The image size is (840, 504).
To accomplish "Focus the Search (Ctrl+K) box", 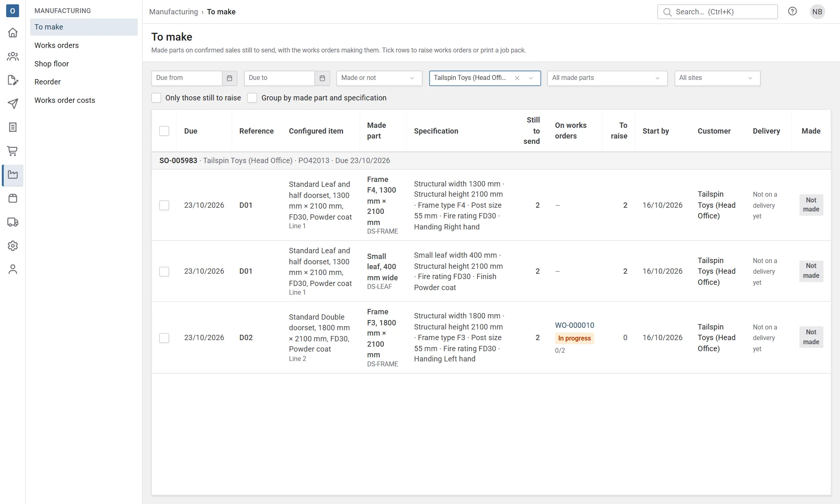I will (717, 12).
